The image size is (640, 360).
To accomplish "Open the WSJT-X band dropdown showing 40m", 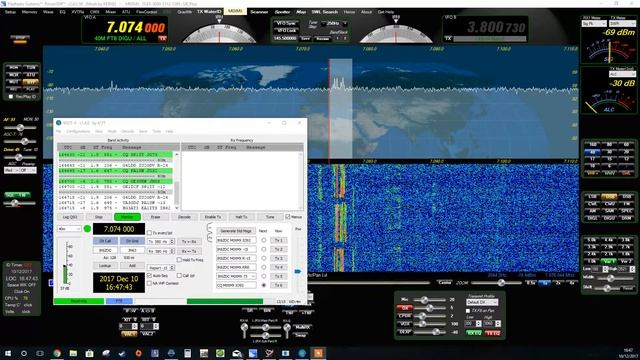I will pos(69,229).
